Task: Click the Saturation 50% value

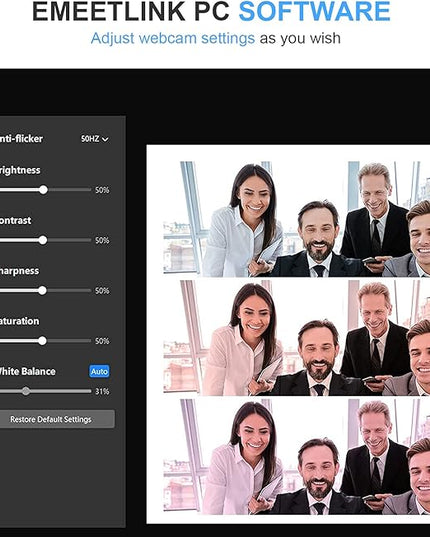Action: pyautogui.click(x=102, y=341)
